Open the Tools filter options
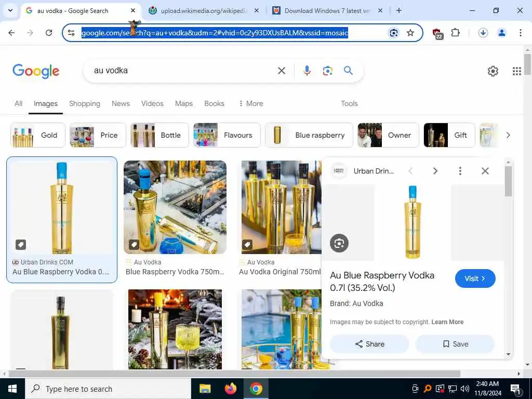The image size is (532, 399). pyautogui.click(x=349, y=103)
